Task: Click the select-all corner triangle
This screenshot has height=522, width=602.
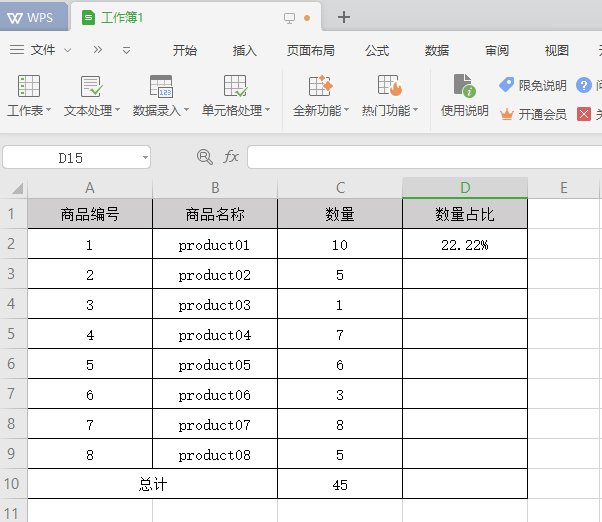Action: 17,188
